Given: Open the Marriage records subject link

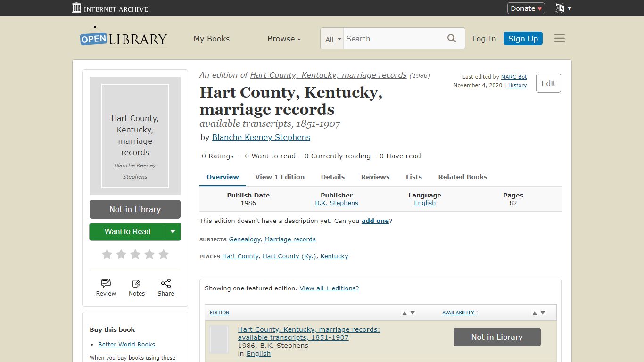Looking at the screenshot, I should (x=290, y=239).
